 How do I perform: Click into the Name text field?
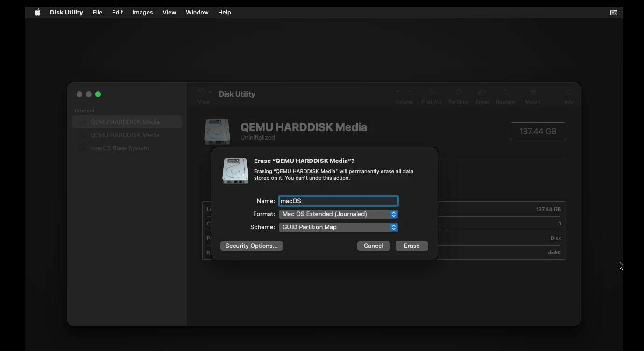tap(338, 201)
